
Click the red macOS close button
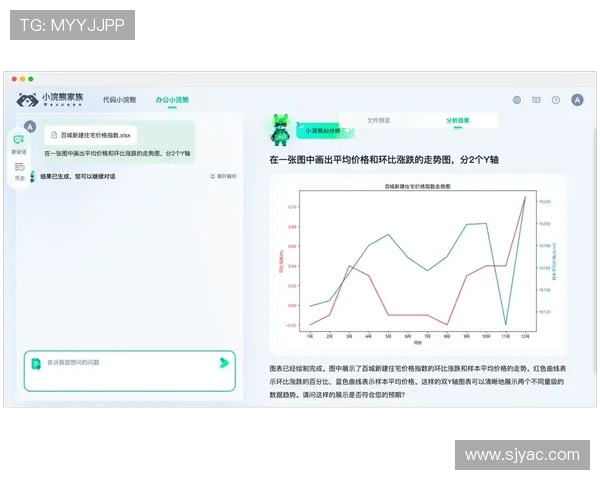point(14,79)
